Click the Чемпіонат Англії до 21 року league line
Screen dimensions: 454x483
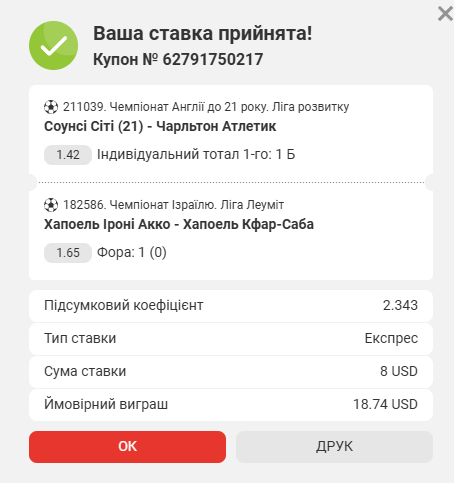pos(206,107)
